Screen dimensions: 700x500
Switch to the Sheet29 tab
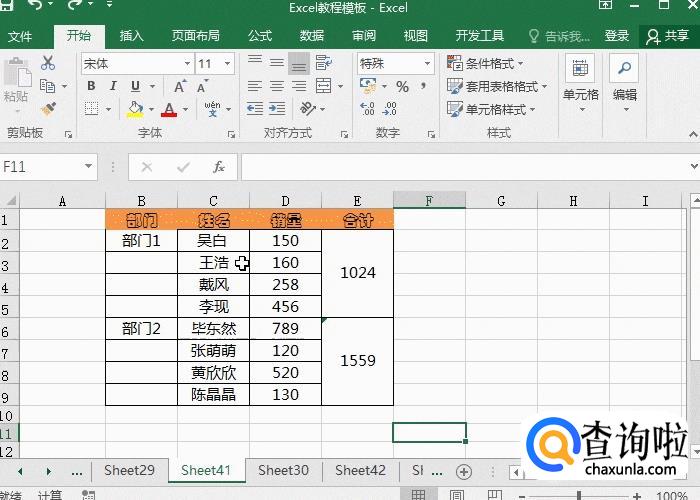129,471
